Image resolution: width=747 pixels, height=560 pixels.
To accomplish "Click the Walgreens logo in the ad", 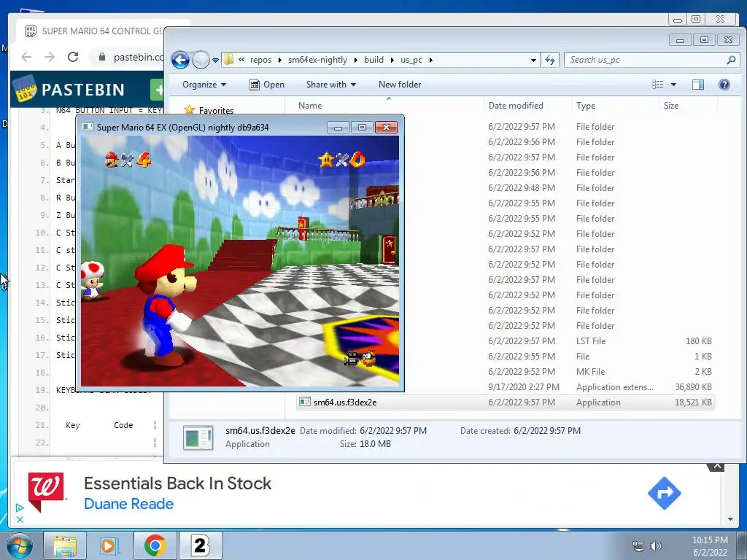I will [x=46, y=491].
